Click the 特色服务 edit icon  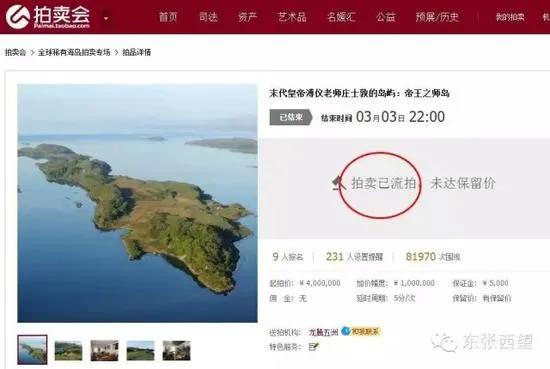[314, 347]
